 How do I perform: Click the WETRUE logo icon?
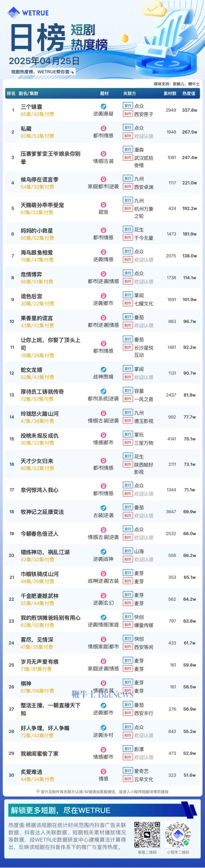click(x=14, y=13)
